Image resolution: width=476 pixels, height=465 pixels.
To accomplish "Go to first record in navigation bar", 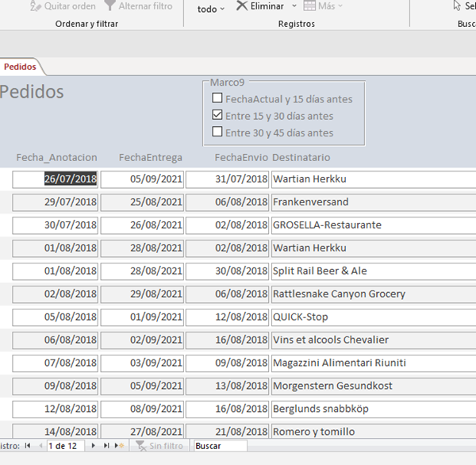I will [28, 446].
